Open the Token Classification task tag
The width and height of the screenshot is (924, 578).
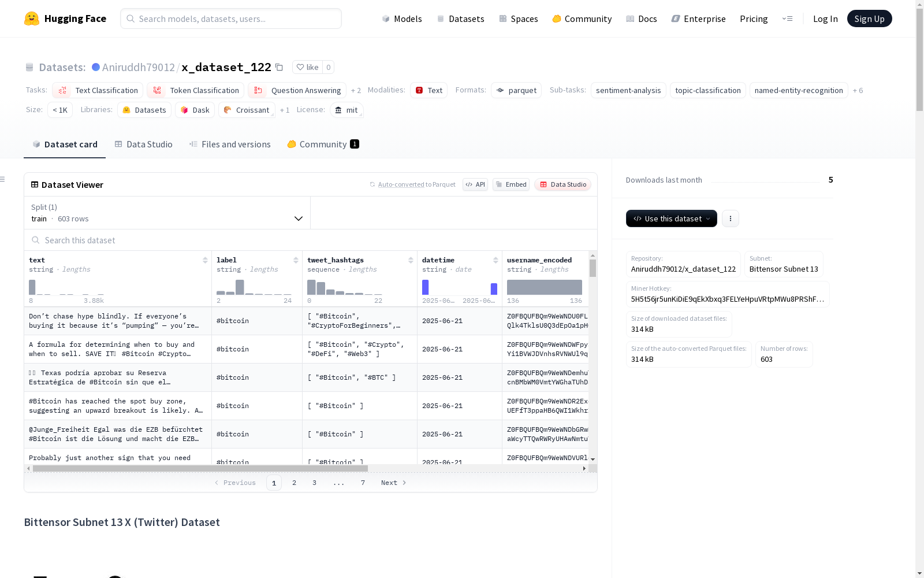coord(195,90)
